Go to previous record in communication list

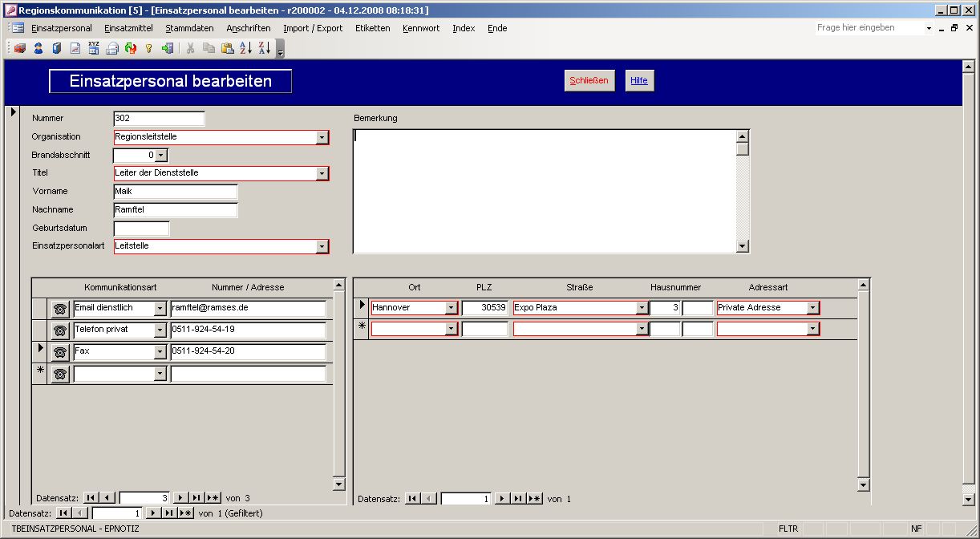[107, 498]
